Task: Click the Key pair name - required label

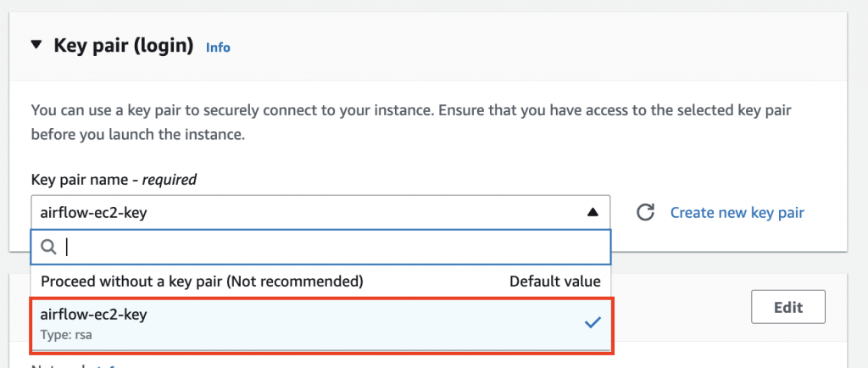Action: (x=114, y=179)
